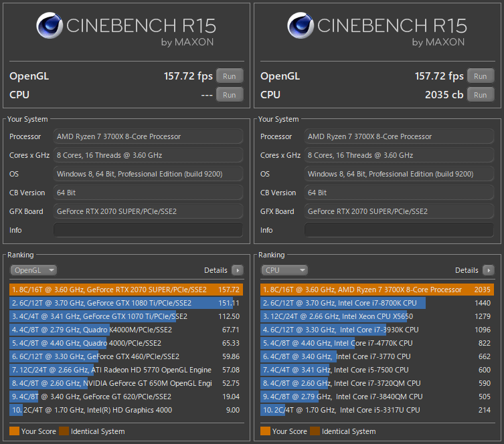
Task: Select the Intel(R) HD Graphics 4000 ranking row
Action: click(126, 410)
